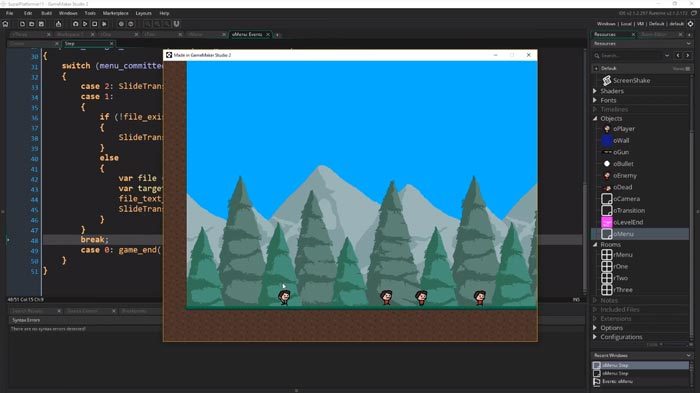Click the resource search input field
Image resolution: width=700 pixels, height=393 pixels.
point(632,56)
